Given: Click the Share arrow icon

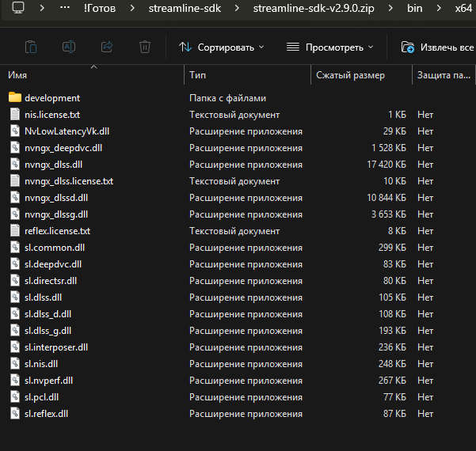Looking at the screenshot, I should [x=107, y=47].
